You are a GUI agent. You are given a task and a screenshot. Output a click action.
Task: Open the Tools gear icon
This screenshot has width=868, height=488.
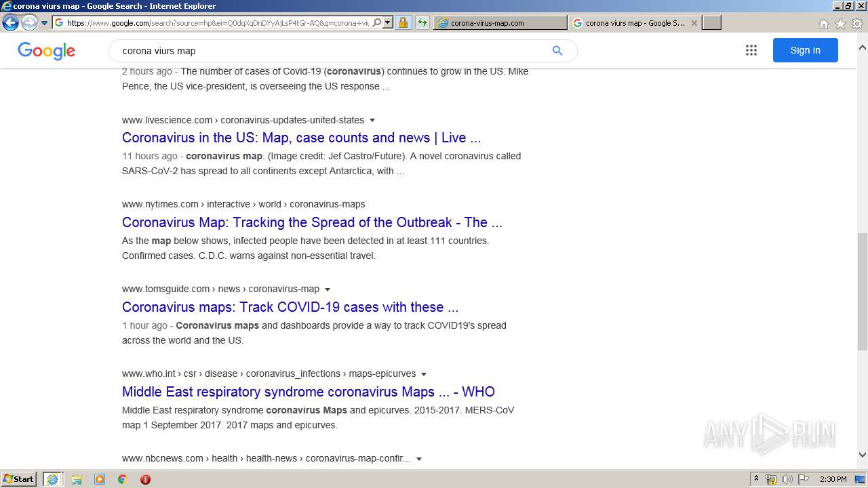[x=857, y=24]
